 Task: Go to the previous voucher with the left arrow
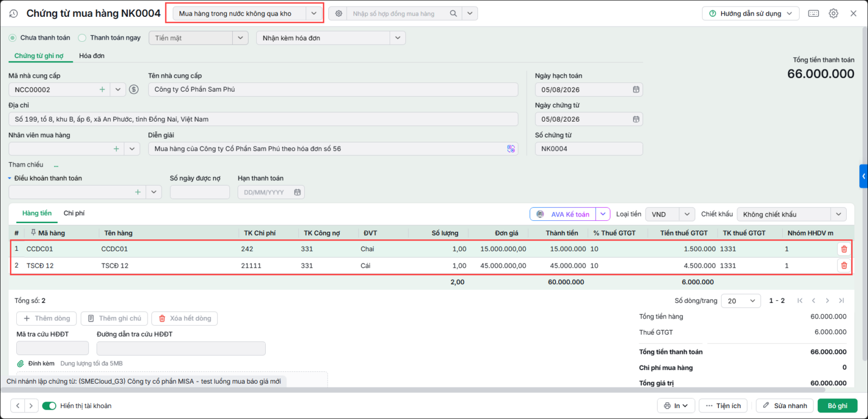pyautogui.click(x=18, y=405)
